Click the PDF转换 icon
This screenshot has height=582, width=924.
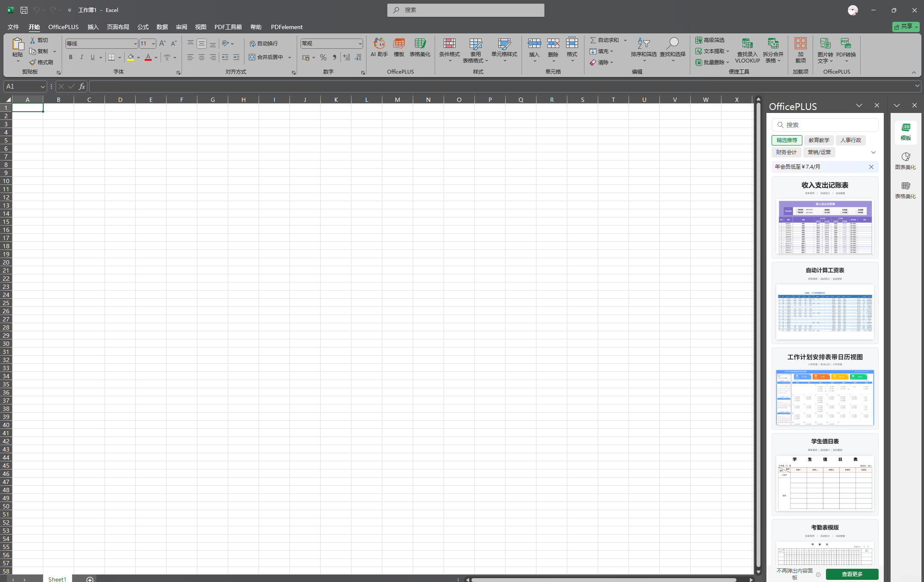pyautogui.click(x=846, y=50)
